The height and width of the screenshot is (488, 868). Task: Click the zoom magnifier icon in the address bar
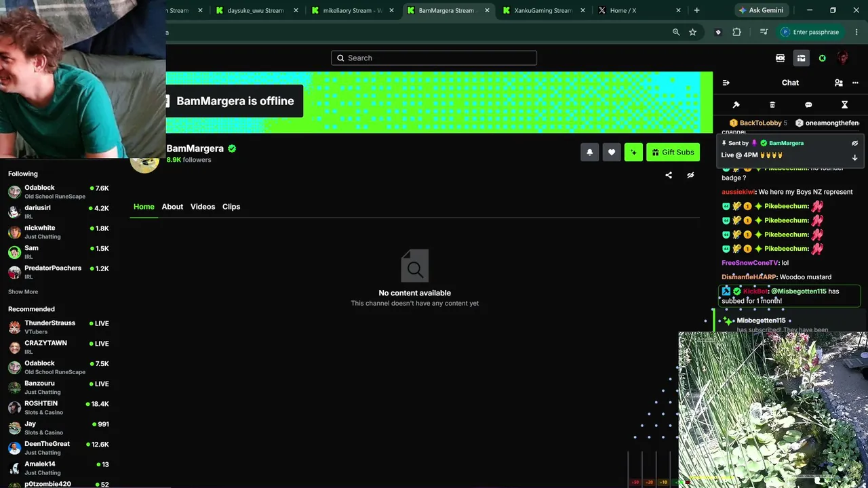point(676,32)
